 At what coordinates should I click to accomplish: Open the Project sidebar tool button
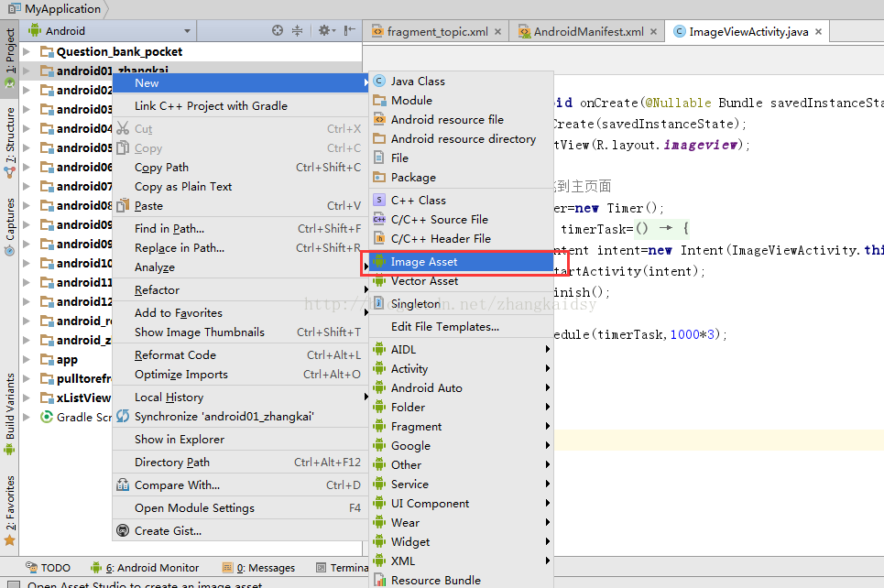pos(9,60)
